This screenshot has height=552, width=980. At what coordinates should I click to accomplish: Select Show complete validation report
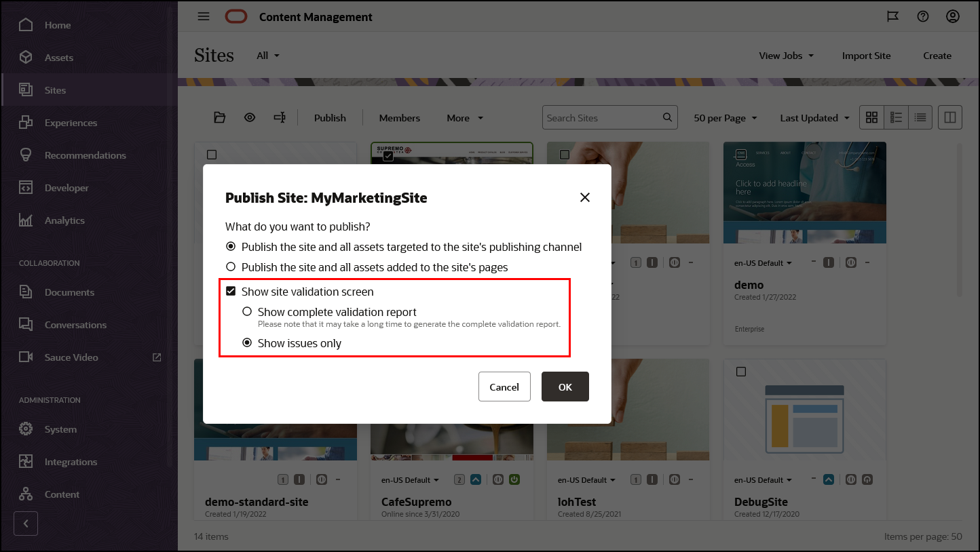pyautogui.click(x=247, y=312)
